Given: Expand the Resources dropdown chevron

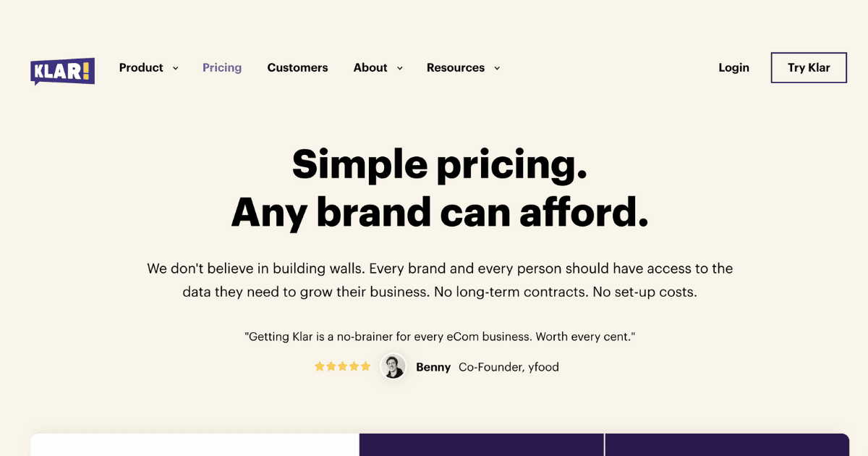Looking at the screenshot, I should pyautogui.click(x=497, y=68).
